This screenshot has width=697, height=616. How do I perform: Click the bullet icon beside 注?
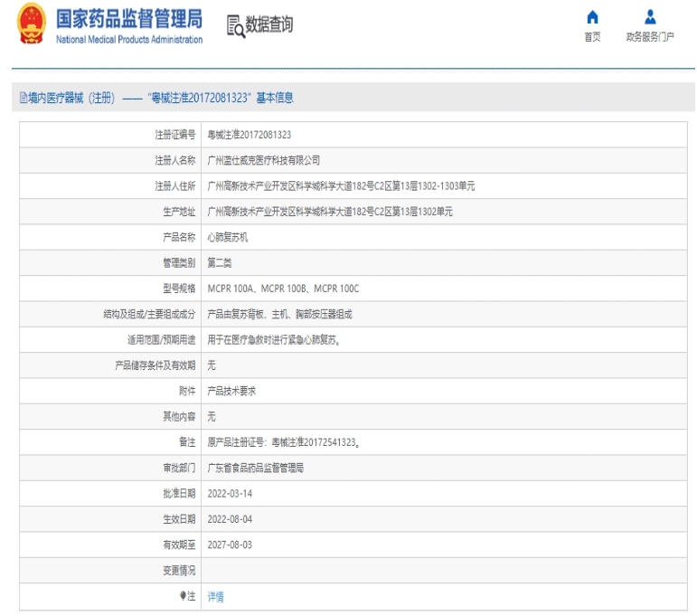182,596
